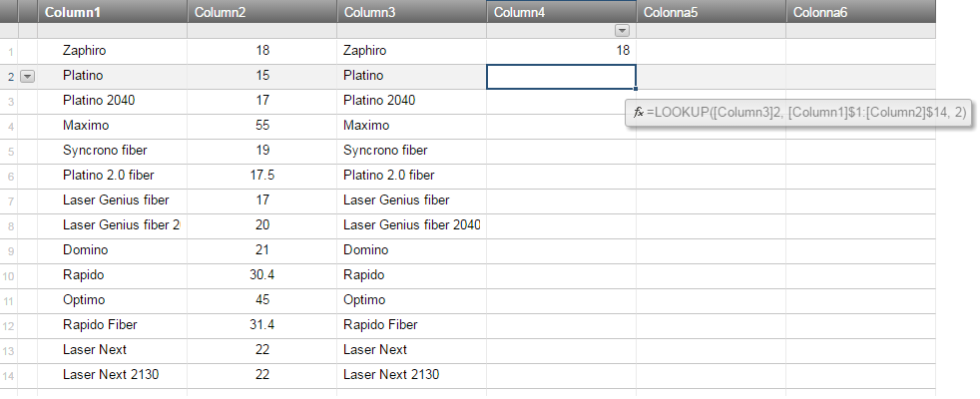This screenshot has width=980, height=399.
Task: Select the Column2 header
Action: 262,12
